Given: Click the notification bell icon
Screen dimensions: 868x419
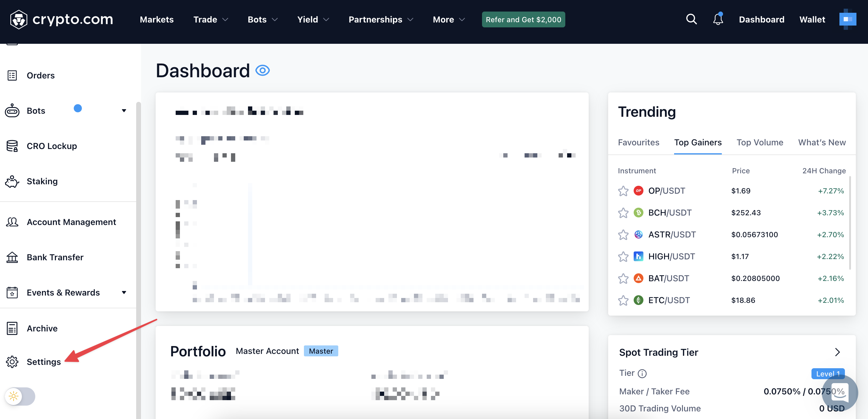Looking at the screenshot, I should [x=718, y=19].
